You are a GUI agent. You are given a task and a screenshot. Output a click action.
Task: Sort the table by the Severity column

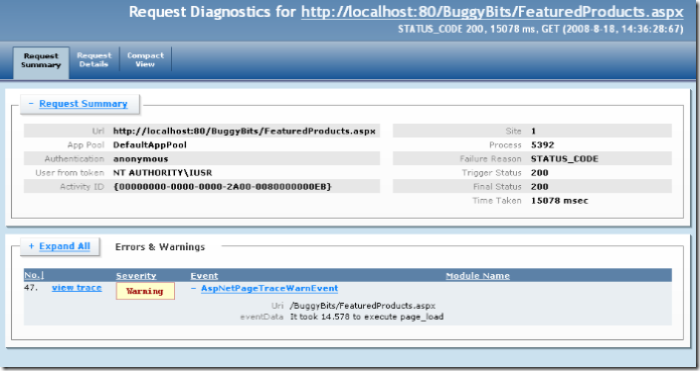tap(136, 276)
